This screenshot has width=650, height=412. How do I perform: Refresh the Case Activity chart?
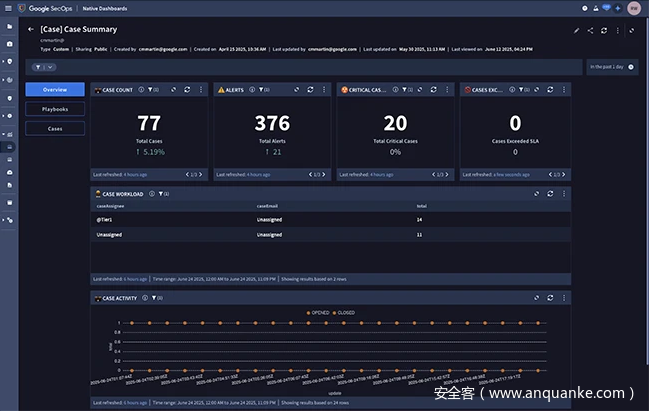coord(550,298)
